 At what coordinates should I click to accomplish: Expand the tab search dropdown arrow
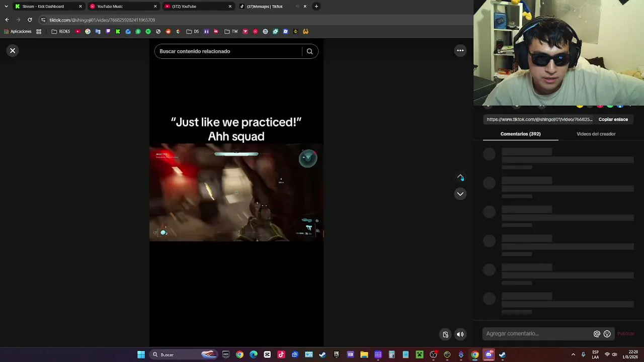pyautogui.click(x=6, y=7)
